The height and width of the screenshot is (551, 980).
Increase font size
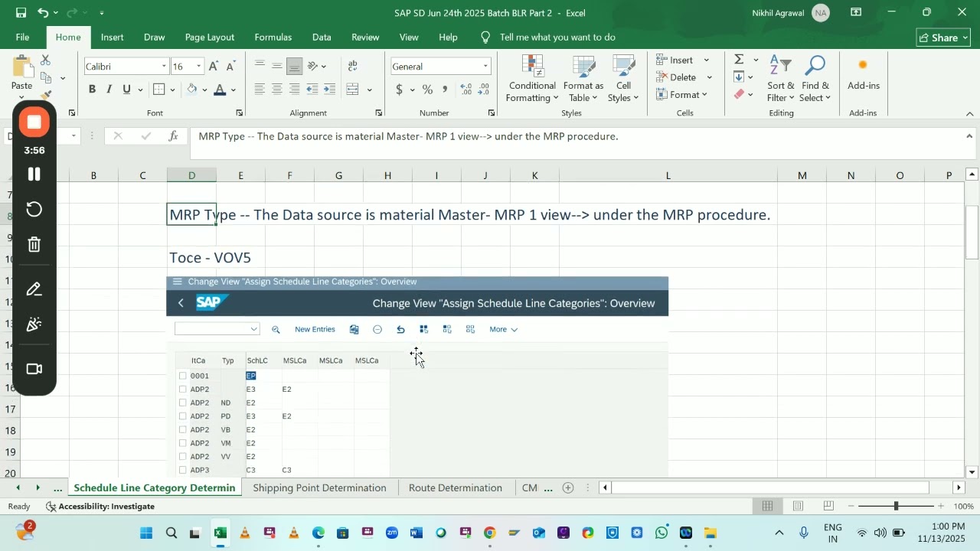[x=214, y=67]
